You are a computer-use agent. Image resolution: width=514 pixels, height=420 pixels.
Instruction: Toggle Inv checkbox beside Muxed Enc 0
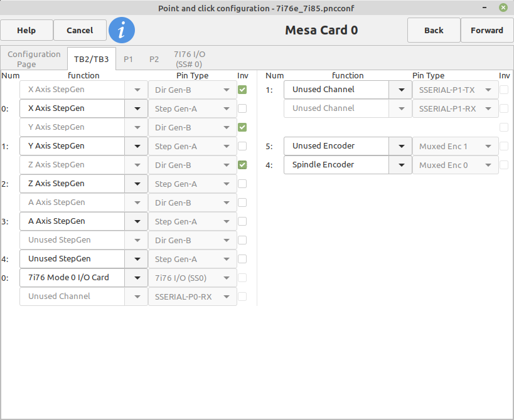504,165
